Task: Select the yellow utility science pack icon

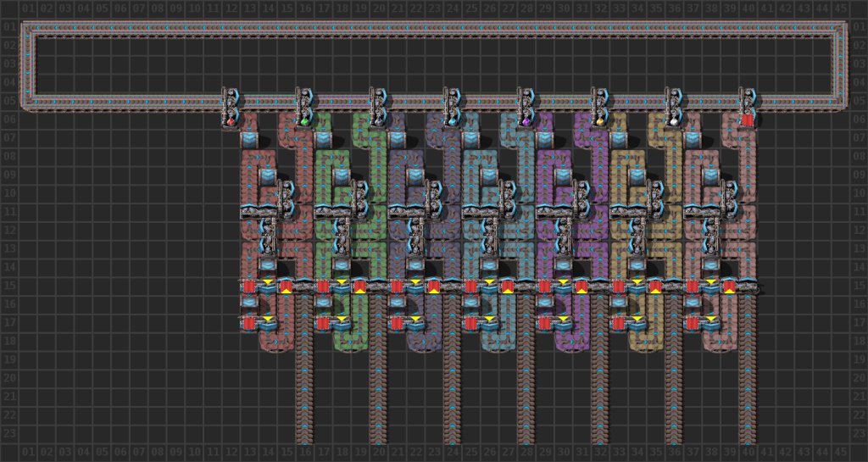Action: point(600,122)
